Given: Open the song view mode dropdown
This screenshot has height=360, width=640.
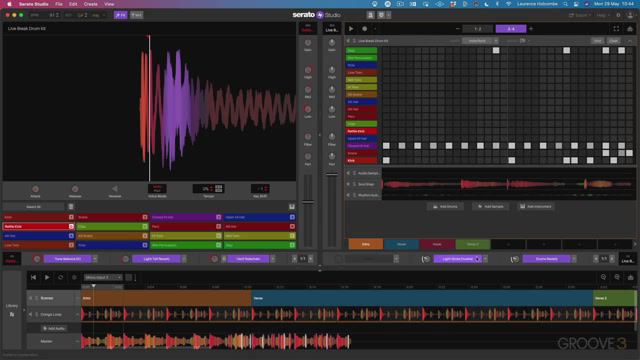Looking at the screenshot, I should coord(103,277).
